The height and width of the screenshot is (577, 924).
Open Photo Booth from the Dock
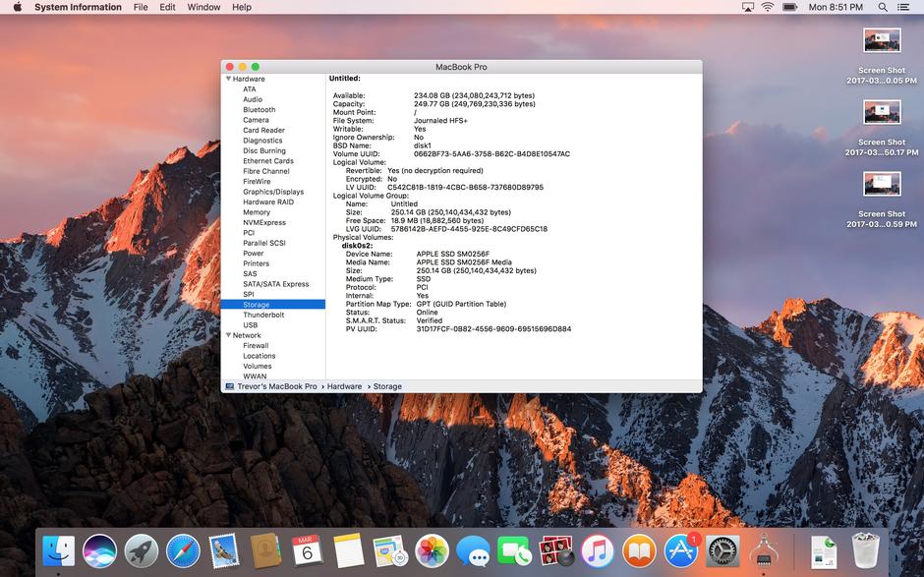[x=555, y=551]
